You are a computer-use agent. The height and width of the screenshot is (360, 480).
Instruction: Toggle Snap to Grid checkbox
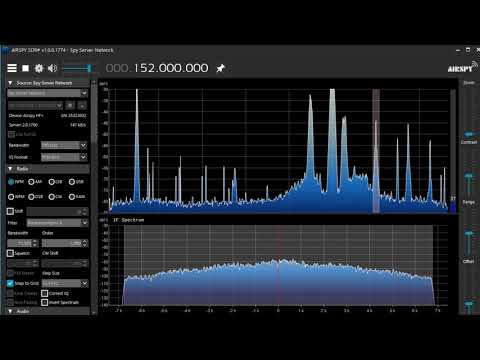click(x=10, y=283)
